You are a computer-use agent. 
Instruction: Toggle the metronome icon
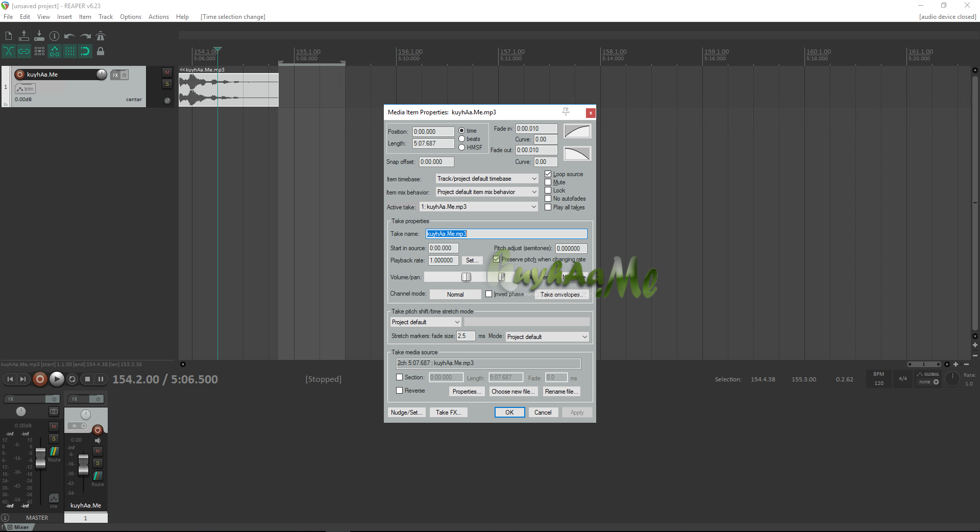click(101, 36)
